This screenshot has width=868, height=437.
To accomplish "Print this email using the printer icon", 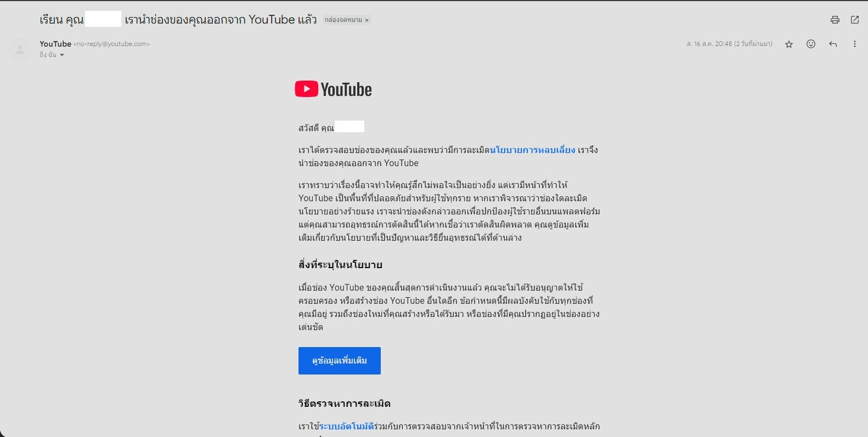I will pos(835,20).
